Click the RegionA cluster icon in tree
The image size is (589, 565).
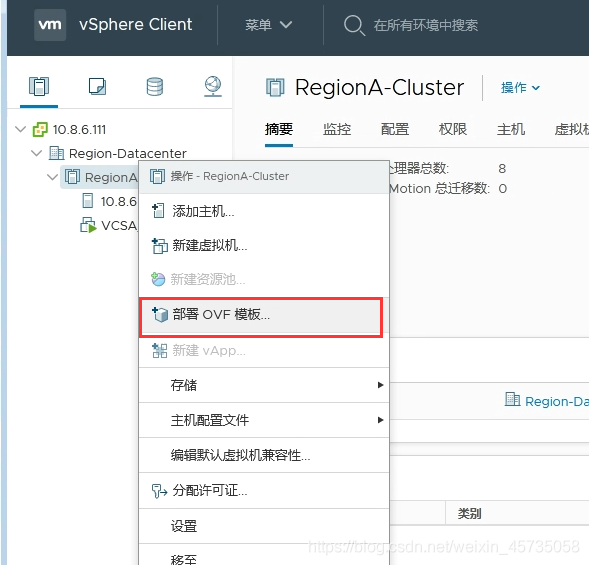(x=72, y=177)
